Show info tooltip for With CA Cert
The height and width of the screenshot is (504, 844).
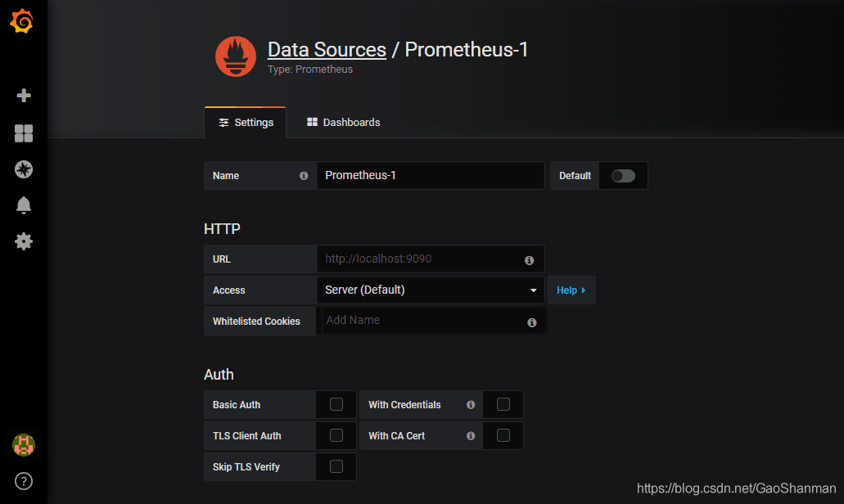coord(471,436)
